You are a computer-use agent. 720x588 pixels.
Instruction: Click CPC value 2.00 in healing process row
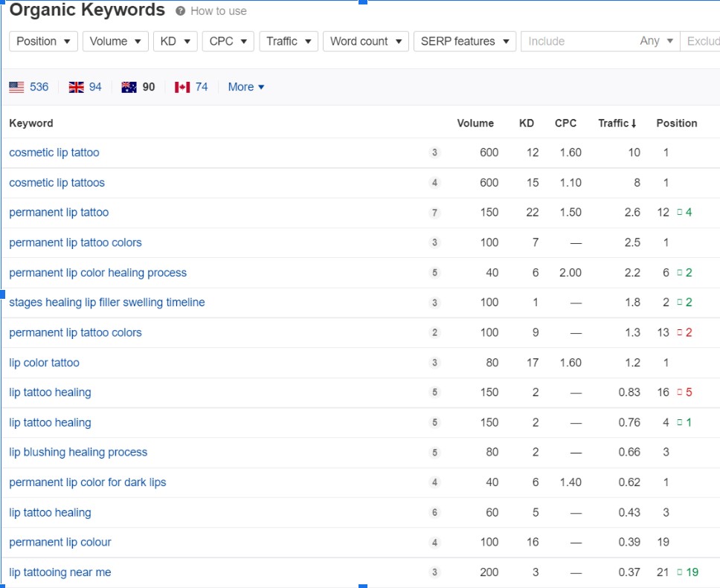point(570,273)
